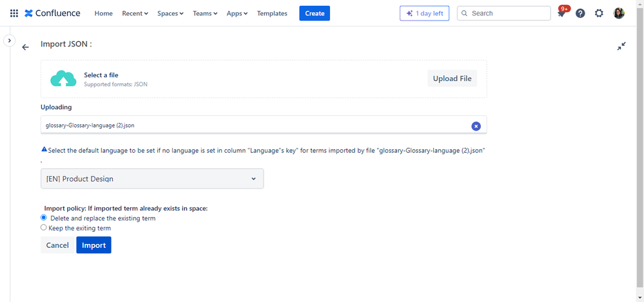644x302 pixels.
Task: Expand the Recent menu
Action: [135, 13]
